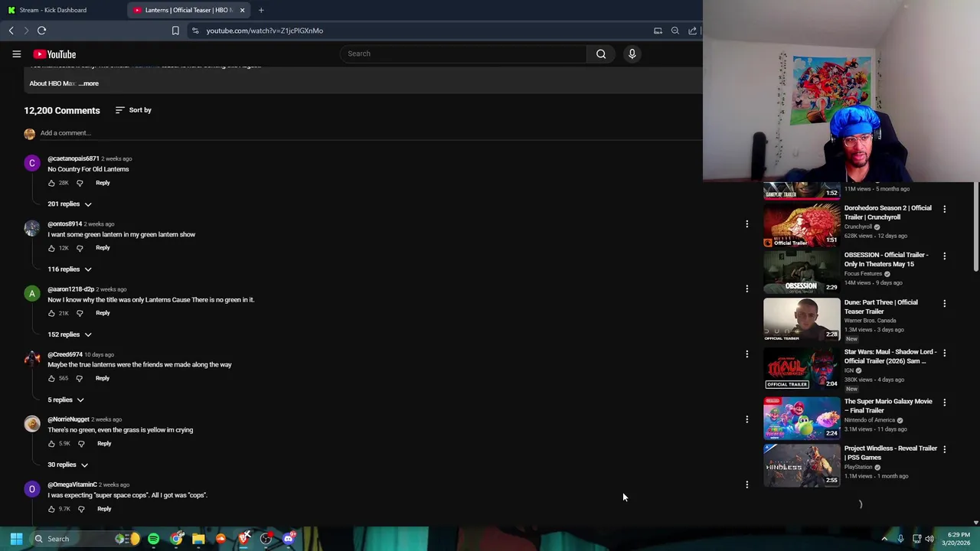Open a new browser tab with plus
Screen dimensions: 980x551
[x=261, y=10]
